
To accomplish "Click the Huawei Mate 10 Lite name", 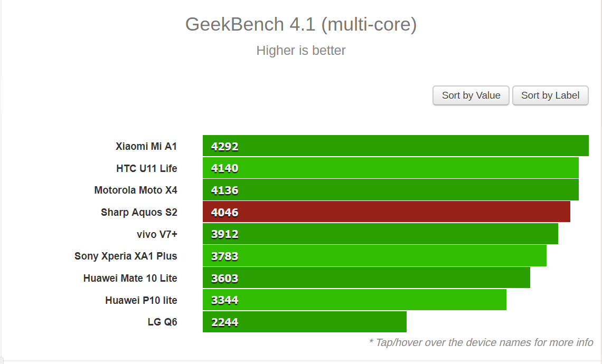I will (x=130, y=278).
